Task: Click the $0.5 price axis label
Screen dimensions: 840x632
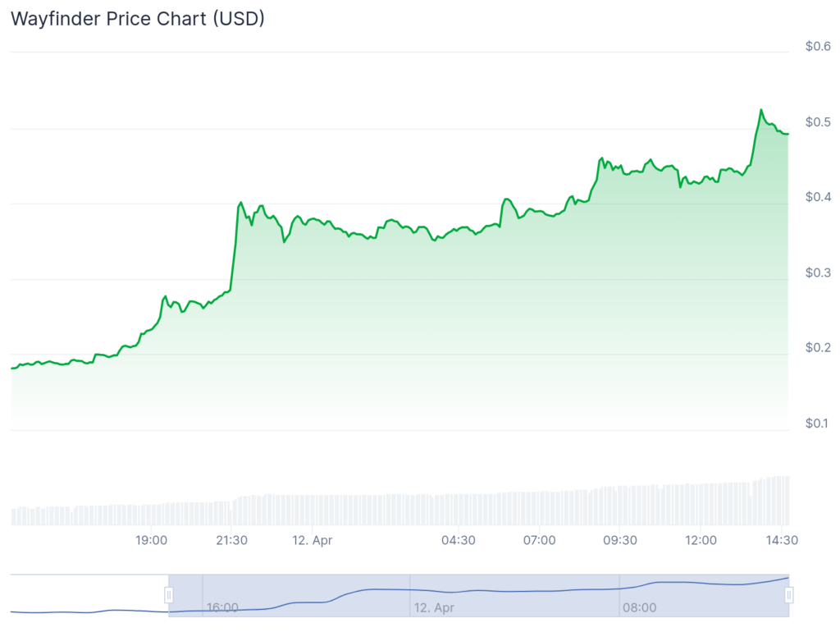Action: coord(818,121)
